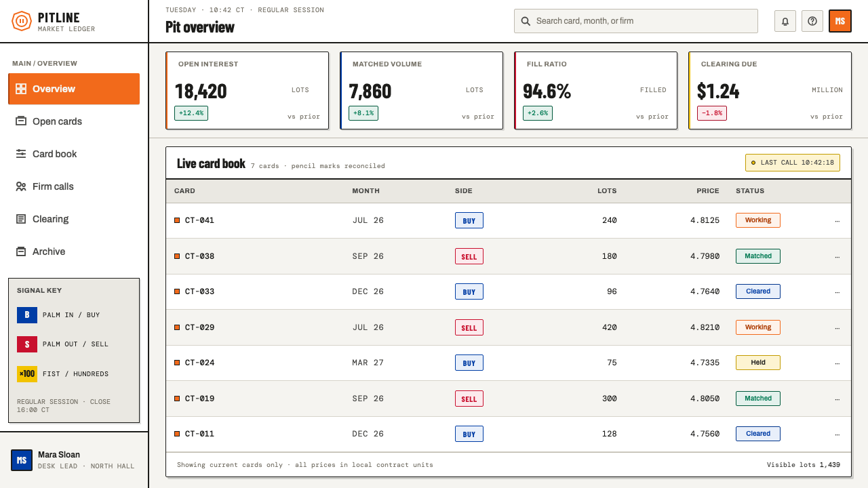Screen dimensions: 868x488
Task: Click the Open cards sidebar icon
Action: click(x=21, y=121)
